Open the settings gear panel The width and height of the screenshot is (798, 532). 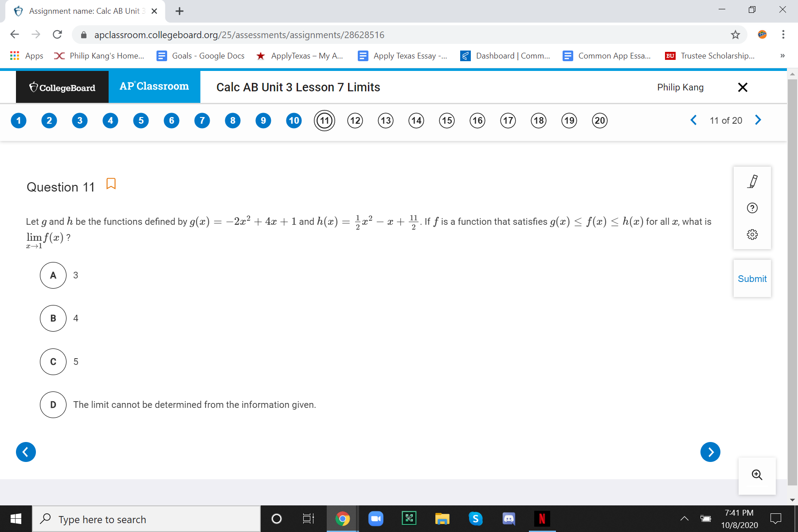[x=752, y=234]
